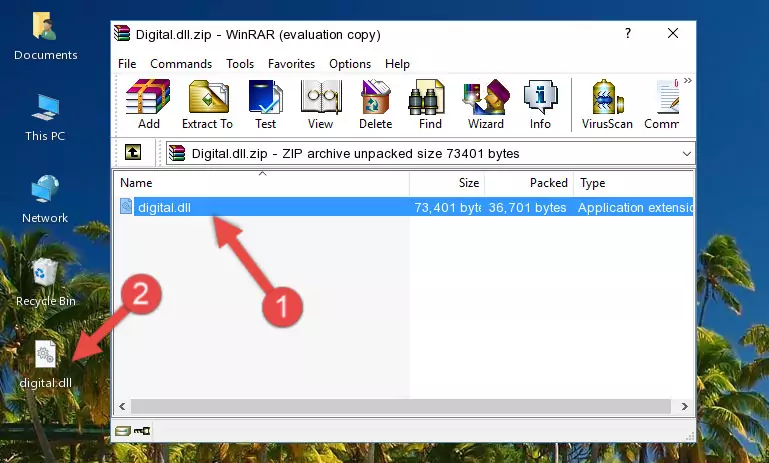
Task: Select the Documents desktop icon
Action: click(x=46, y=36)
